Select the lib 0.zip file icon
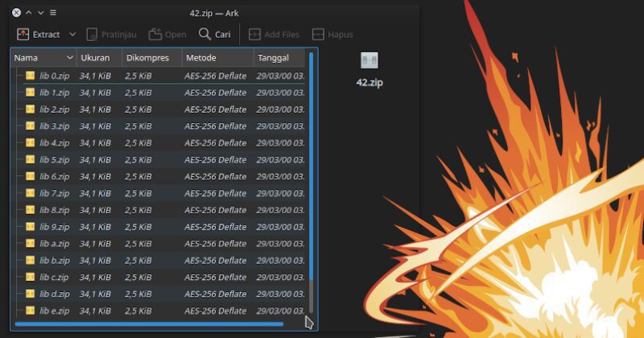644x338 pixels. 30,76
